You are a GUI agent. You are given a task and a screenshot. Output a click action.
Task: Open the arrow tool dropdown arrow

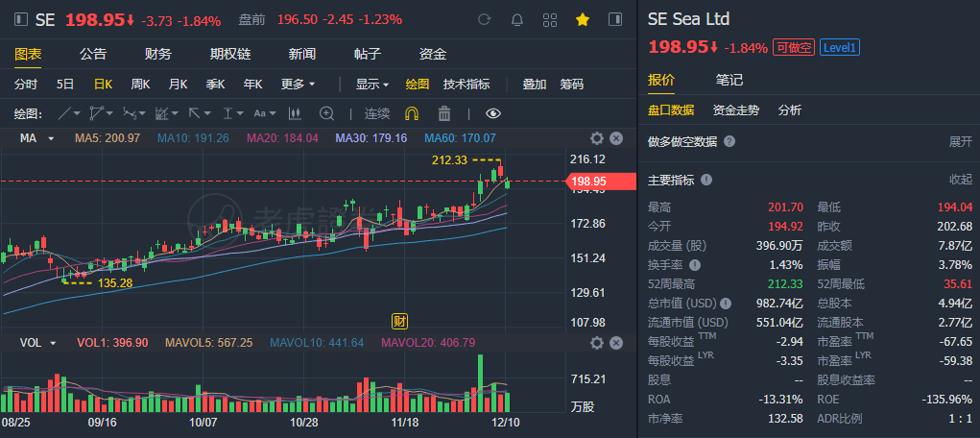pos(207,114)
